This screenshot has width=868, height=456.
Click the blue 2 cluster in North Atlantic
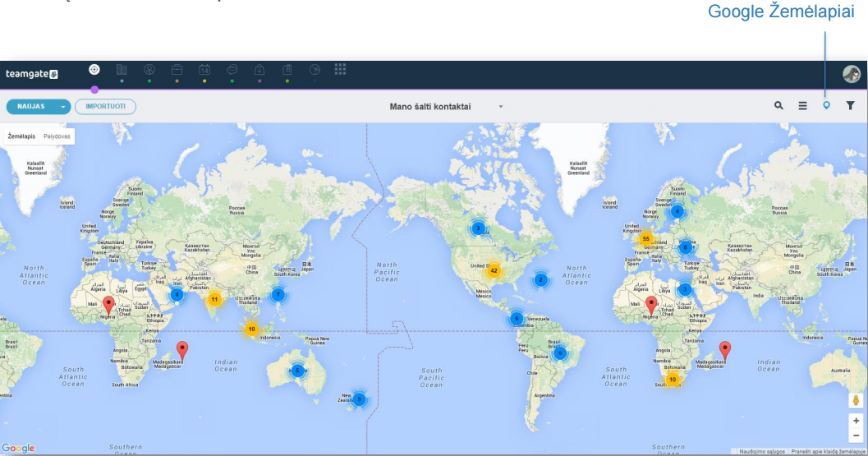[541, 280]
